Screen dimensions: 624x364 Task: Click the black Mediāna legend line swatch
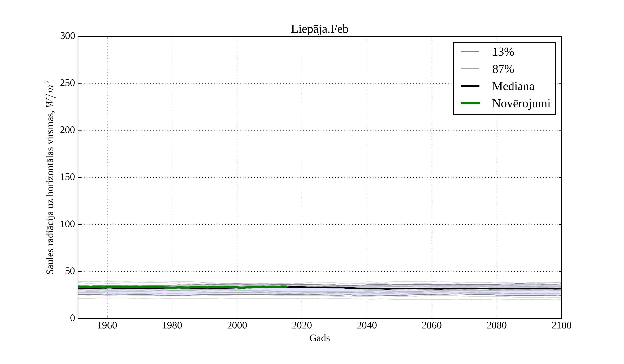click(470, 86)
